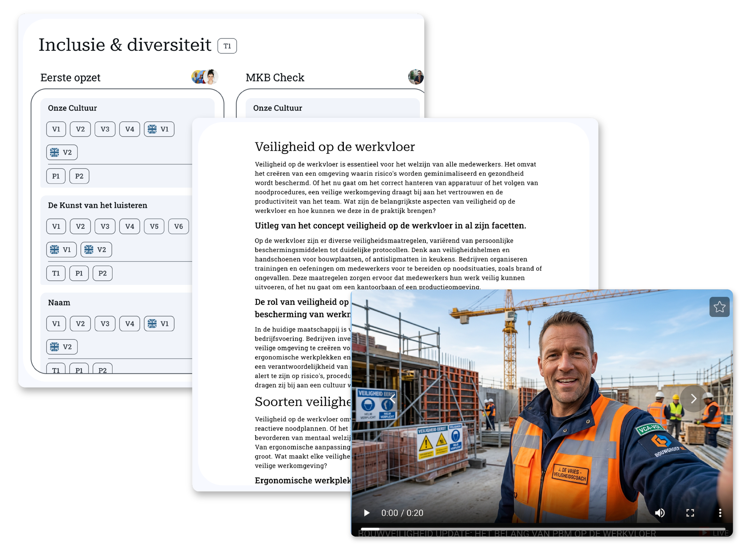Viewport: 756px width, 551px height.
Task: Mute the video volume
Action: 660,513
